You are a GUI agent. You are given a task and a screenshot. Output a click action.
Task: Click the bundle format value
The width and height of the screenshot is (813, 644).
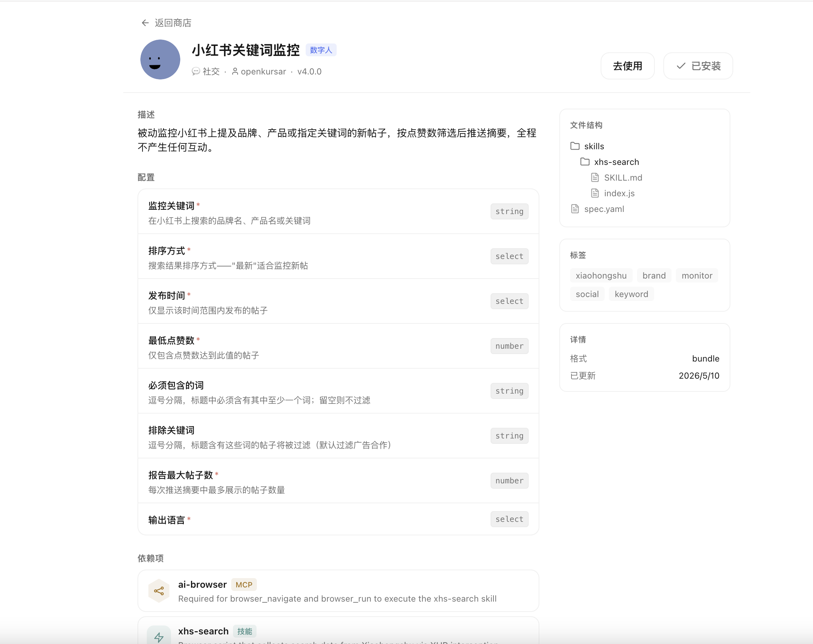[705, 358]
